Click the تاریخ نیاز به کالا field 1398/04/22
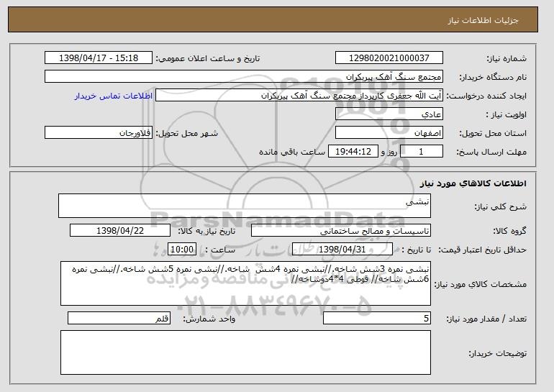Screen dimensions: 554x392 (x=120, y=231)
